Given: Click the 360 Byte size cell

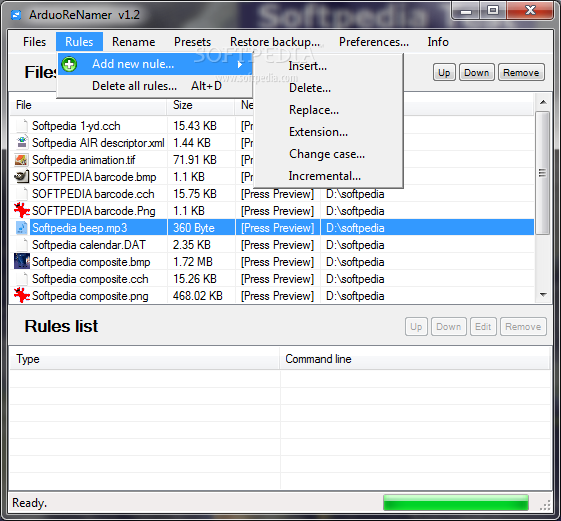Looking at the screenshot, I should [201, 228].
